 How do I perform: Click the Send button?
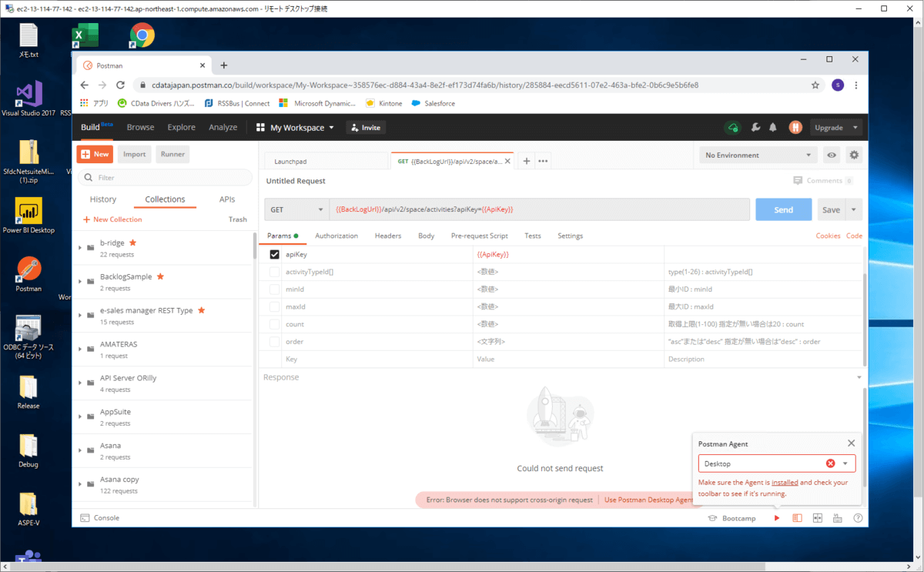tap(783, 209)
